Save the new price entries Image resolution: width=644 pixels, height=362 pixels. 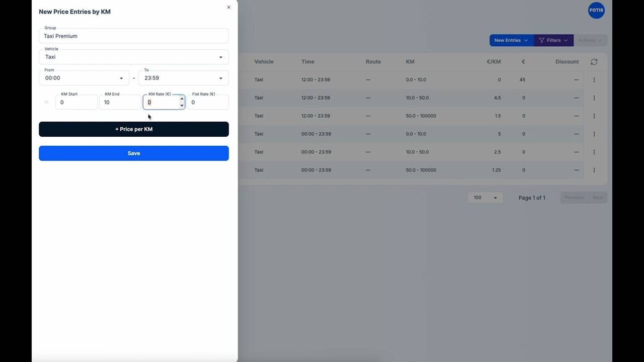(x=134, y=153)
